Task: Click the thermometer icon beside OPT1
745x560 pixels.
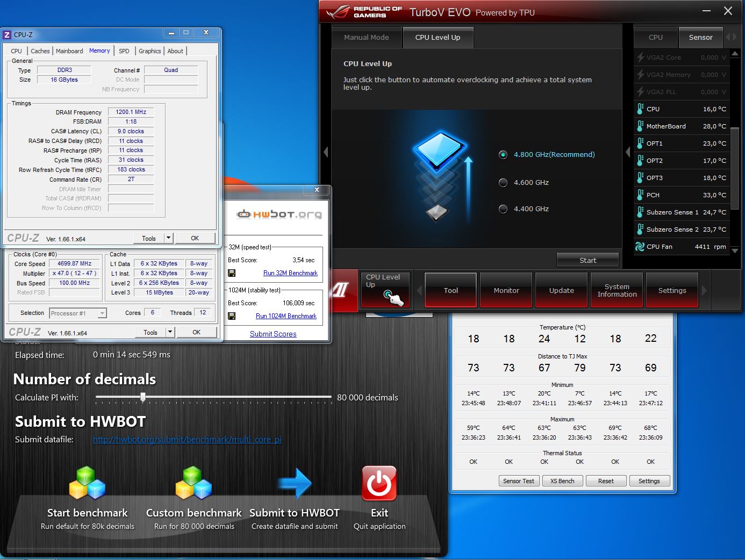Action: (x=640, y=143)
